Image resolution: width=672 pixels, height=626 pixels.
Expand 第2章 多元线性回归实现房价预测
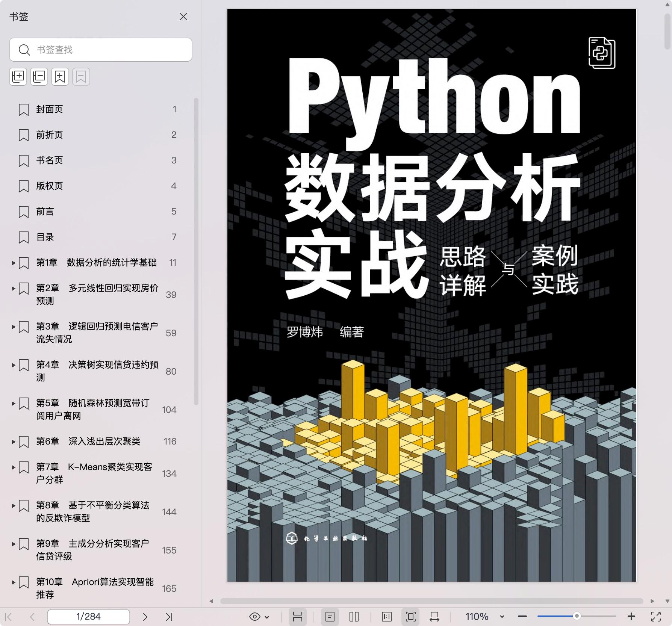tap(14, 289)
